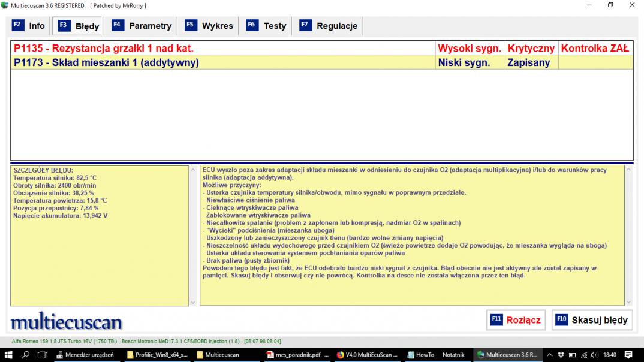Switch to Multiecuscan folder taskbar item
The height and width of the screenshot is (362, 644).
point(227,355)
